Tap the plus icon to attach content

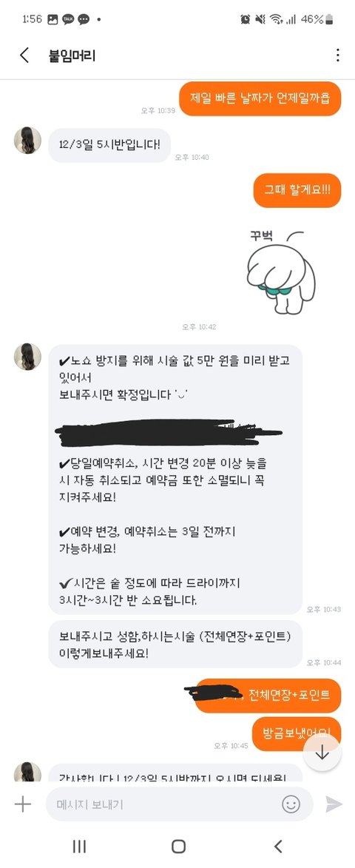[23, 804]
